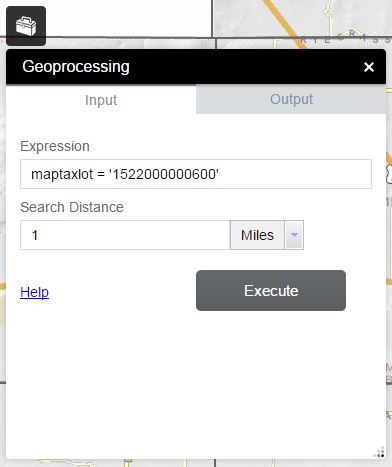Click the Expression input field
The image size is (392, 467).
pyautogui.click(x=196, y=174)
